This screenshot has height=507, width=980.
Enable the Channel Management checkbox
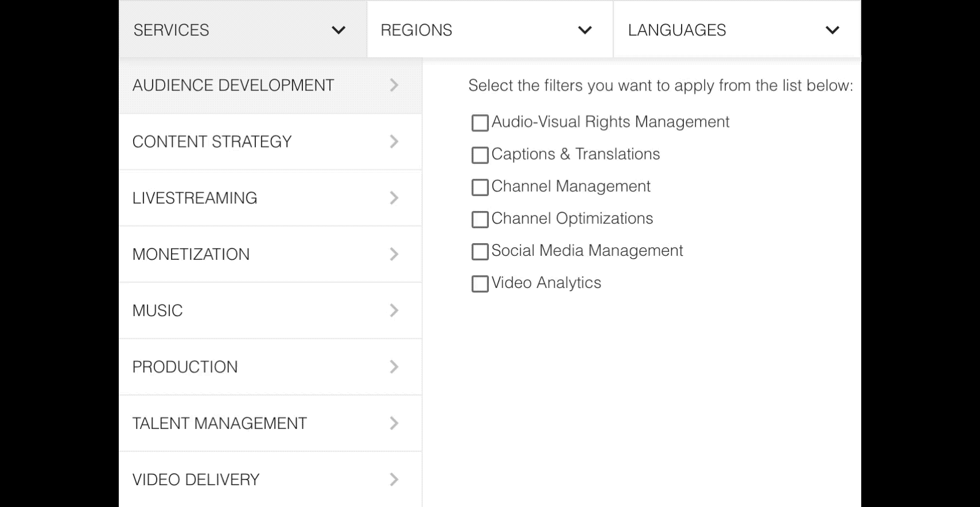coord(480,187)
